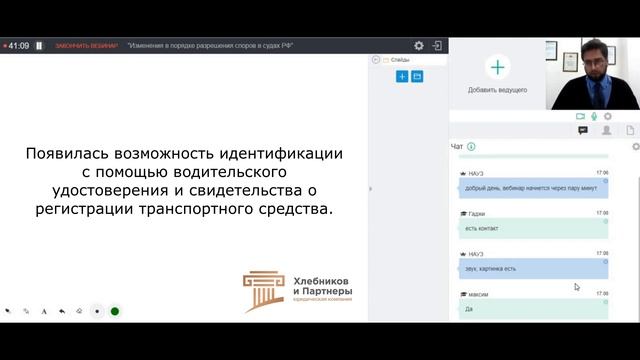The height and width of the screenshot is (360, 640).
Task: Click the blue message about webinar starting soon
Action: (x=533, y=188)
